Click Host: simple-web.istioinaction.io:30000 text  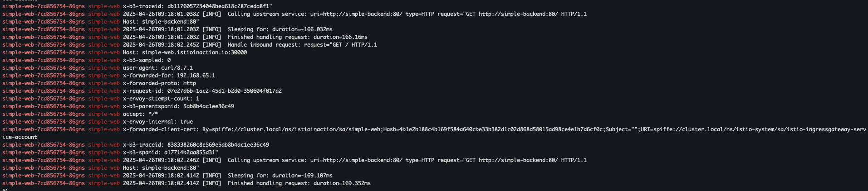[x=185, y=53]
